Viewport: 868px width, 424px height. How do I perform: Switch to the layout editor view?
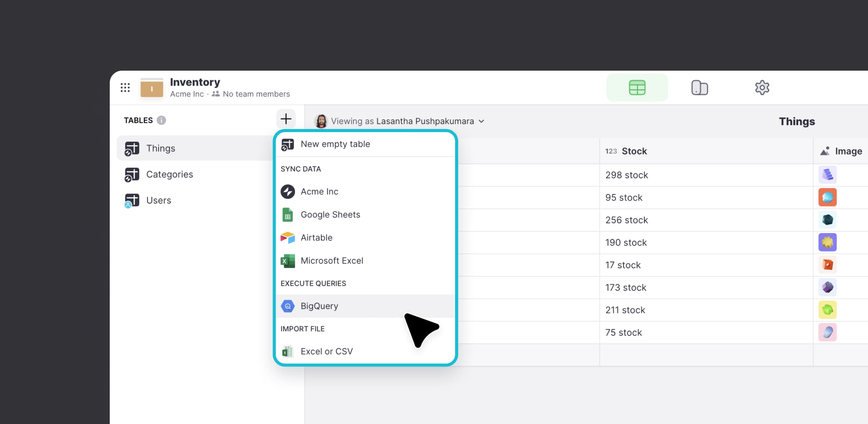point(700,88)
